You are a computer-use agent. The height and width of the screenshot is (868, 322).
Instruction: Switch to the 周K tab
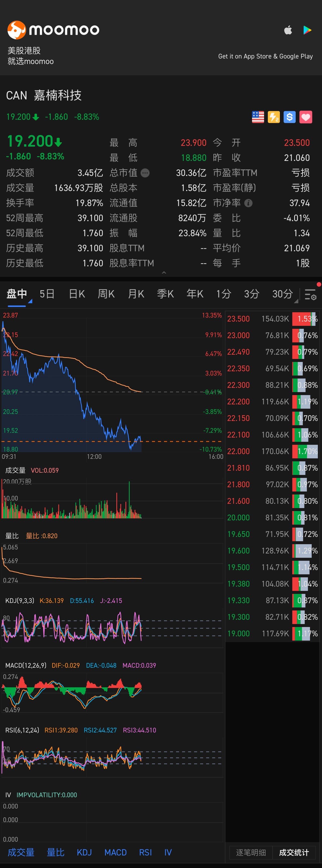(106, 294)
